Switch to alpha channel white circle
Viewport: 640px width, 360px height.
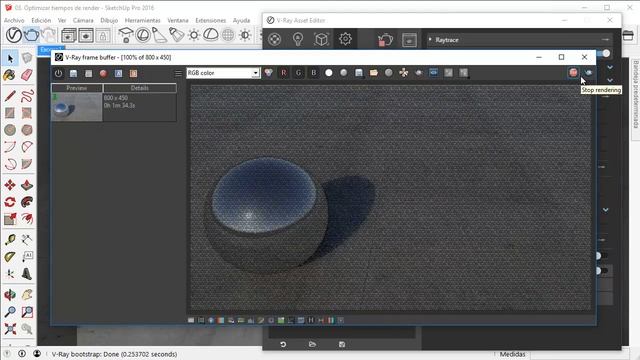pyautogui.click(x=329, y=73)
